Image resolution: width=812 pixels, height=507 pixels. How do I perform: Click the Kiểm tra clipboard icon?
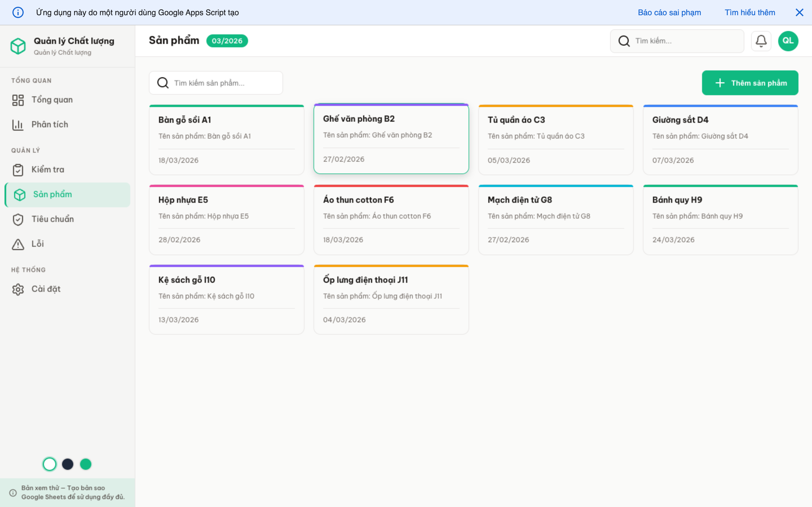click(18, 170)
